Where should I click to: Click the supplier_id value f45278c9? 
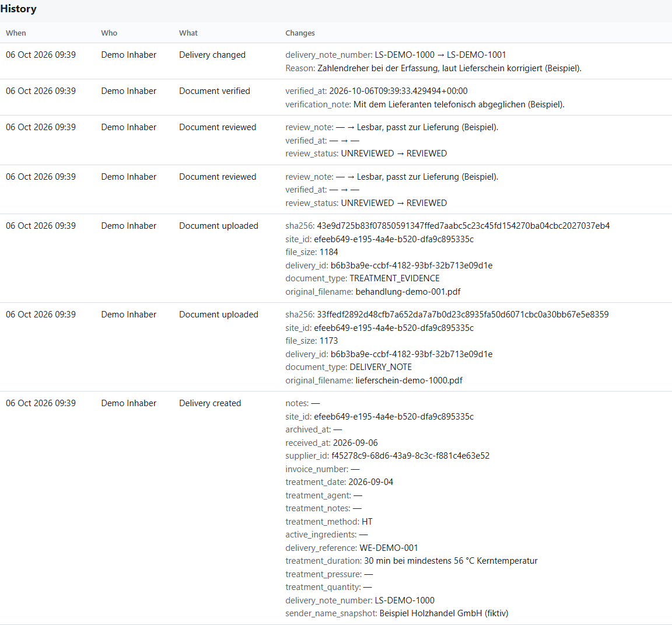410,456
